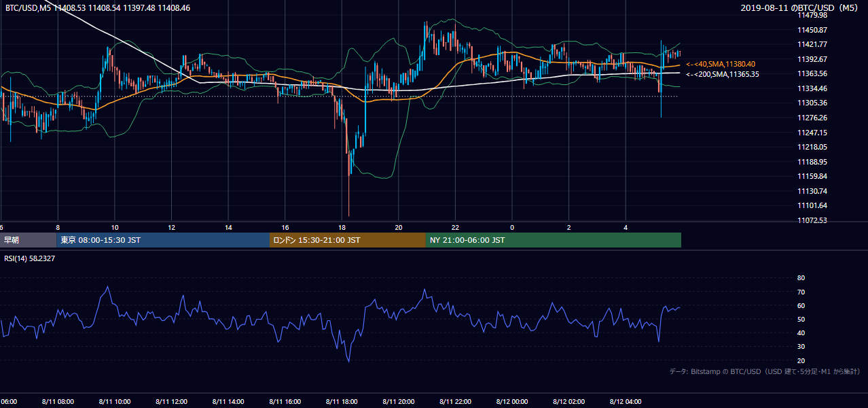
Task: Click hour label 16 under the price chart
Action: click(285, 228)
